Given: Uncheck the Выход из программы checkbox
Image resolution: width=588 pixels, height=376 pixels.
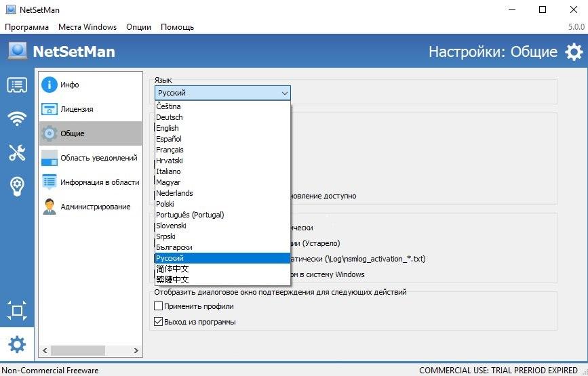Looking at the screenshot, I should [x=159, y=322].
